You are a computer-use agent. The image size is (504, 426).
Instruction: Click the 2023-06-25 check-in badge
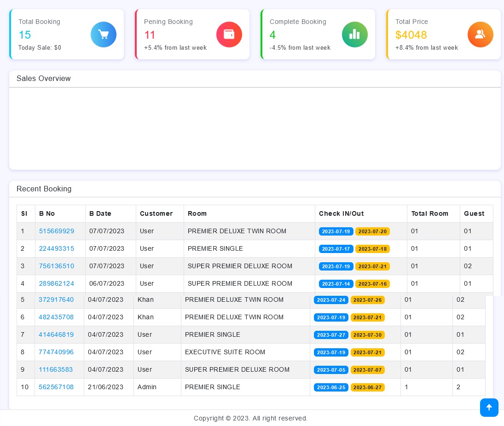click(331, 387)
